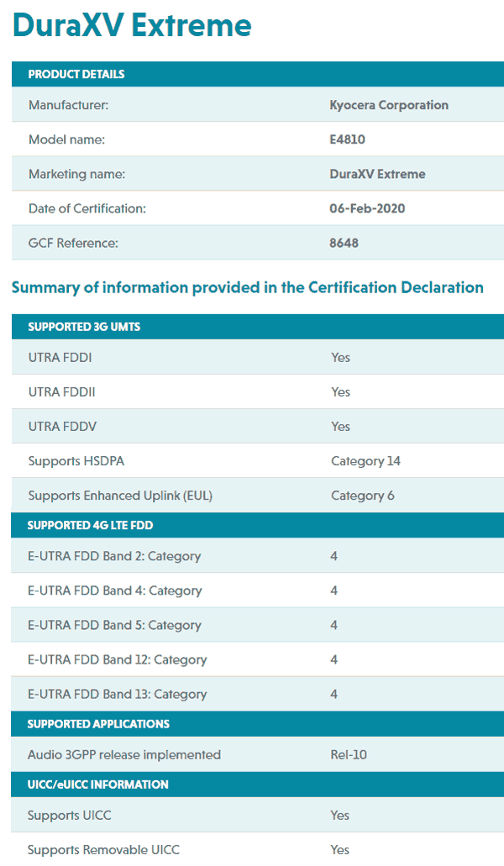Click the UTRA FDDII row label

pos(62,392)
